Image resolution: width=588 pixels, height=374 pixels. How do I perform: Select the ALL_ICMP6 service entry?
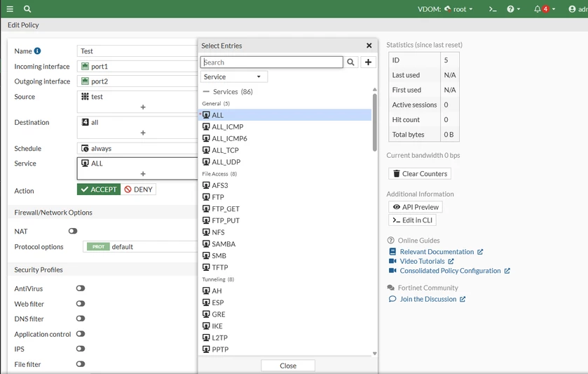coord(285,138)
